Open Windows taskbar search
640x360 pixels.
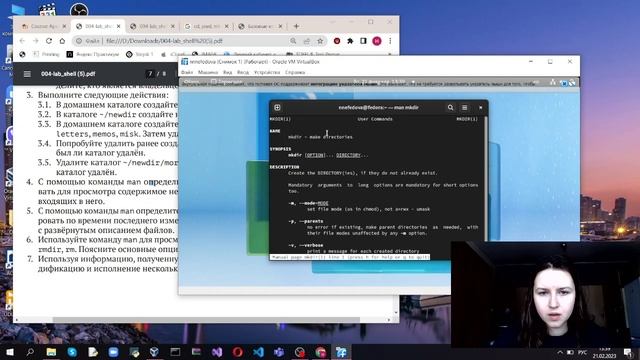pyautogui.click(x=30, y=352)
